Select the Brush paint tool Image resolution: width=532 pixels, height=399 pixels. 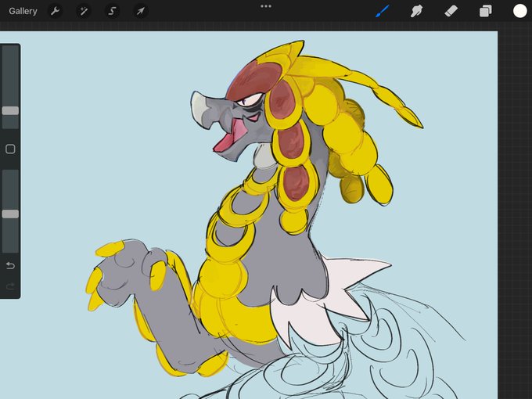382,11
